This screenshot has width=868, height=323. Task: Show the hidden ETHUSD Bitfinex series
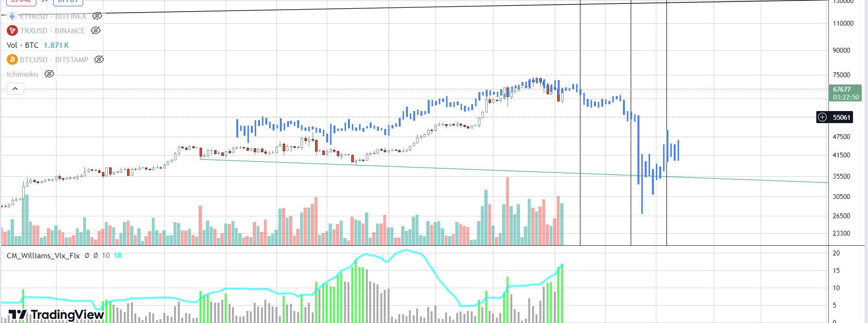97,16
